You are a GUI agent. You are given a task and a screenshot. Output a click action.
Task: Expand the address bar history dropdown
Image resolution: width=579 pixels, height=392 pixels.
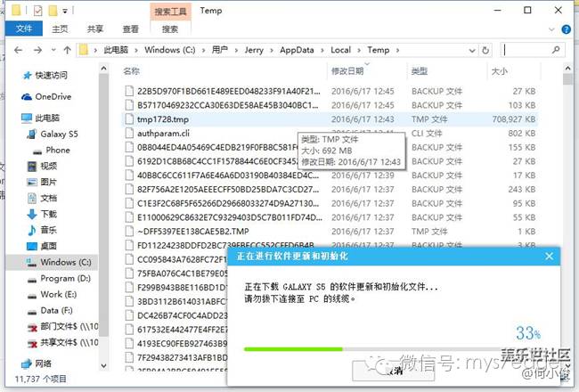472,50
